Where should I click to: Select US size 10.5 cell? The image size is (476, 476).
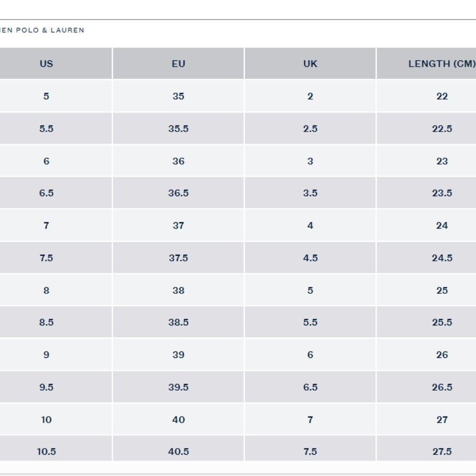(46, 451)
